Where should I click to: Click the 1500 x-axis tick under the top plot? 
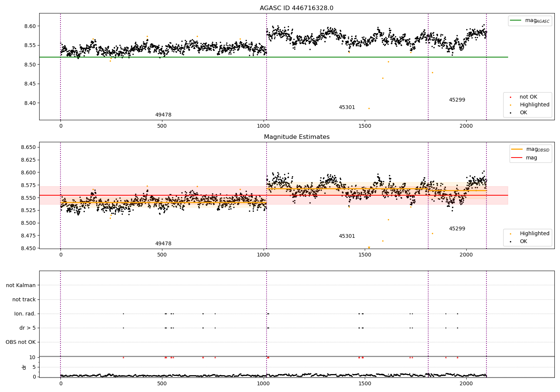click(365, 126)
